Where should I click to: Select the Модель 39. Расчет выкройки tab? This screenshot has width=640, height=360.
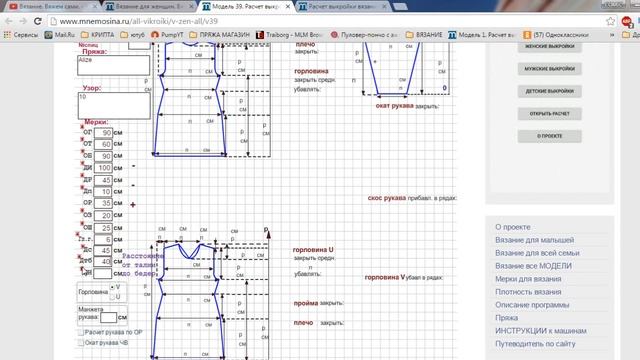245,7
